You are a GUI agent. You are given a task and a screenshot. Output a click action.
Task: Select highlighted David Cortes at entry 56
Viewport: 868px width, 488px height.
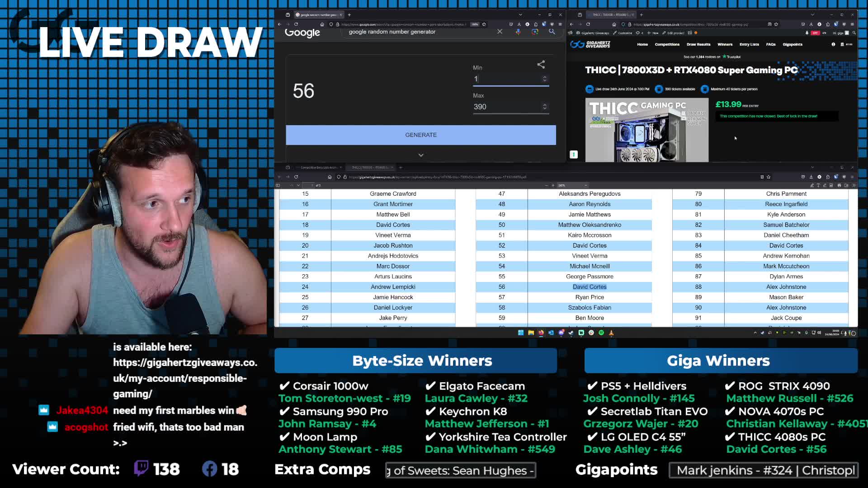tap(590, 287)
